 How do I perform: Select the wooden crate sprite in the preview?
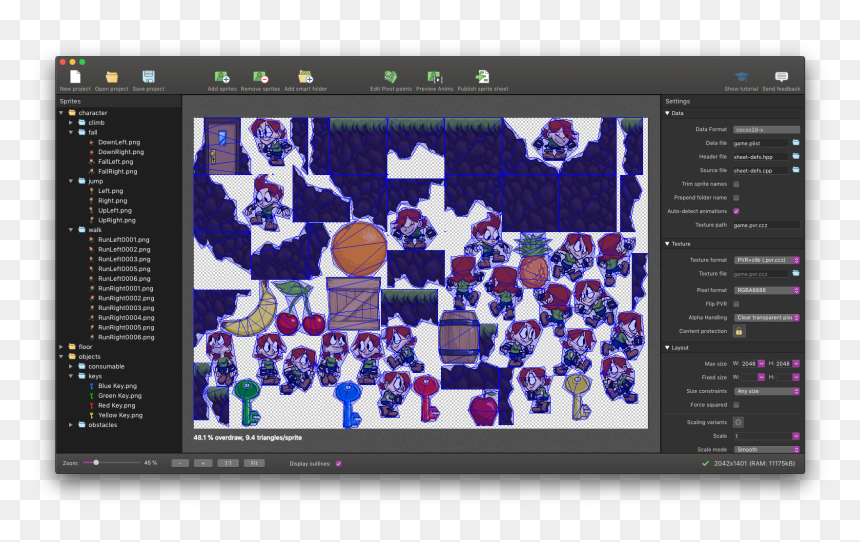[353, 303]
